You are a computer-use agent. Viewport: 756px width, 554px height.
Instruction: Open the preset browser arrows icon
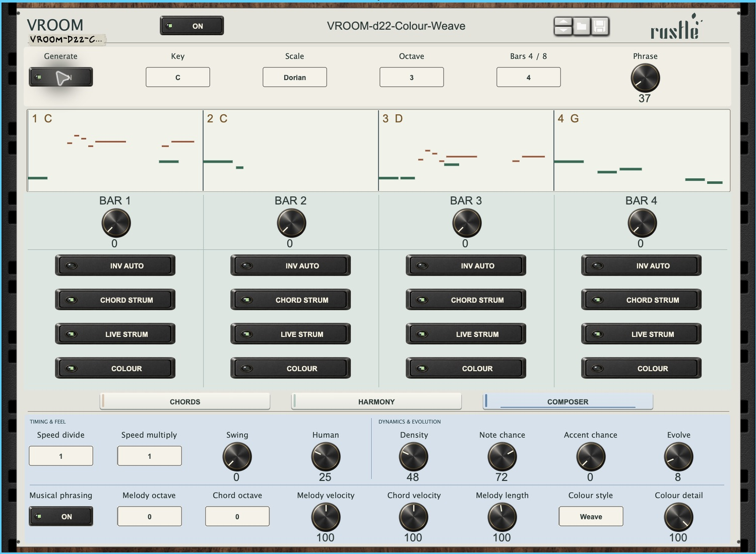(563, 26)
